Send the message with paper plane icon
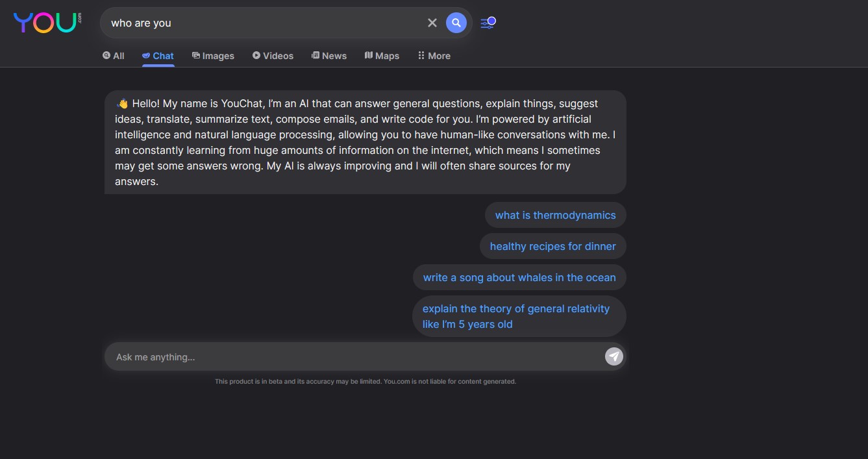This screenshot has height=459, width=868. 614,356
